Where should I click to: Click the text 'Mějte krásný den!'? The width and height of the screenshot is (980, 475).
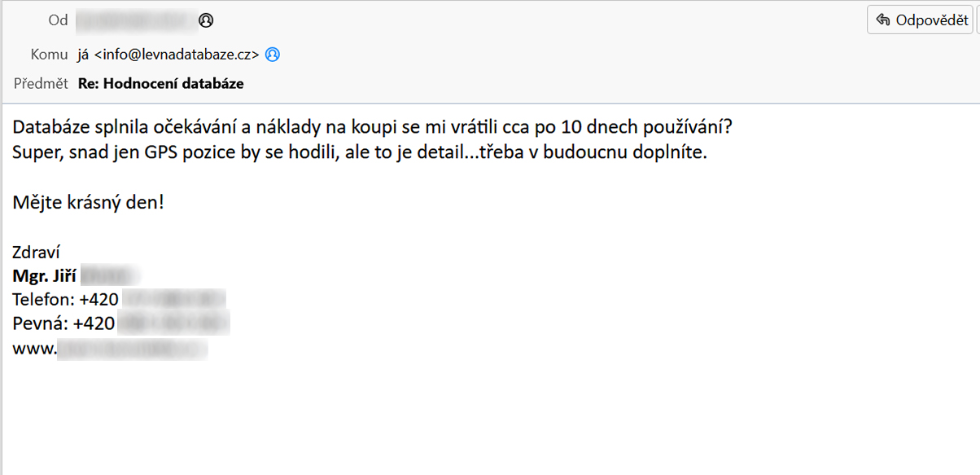point(88,202)
